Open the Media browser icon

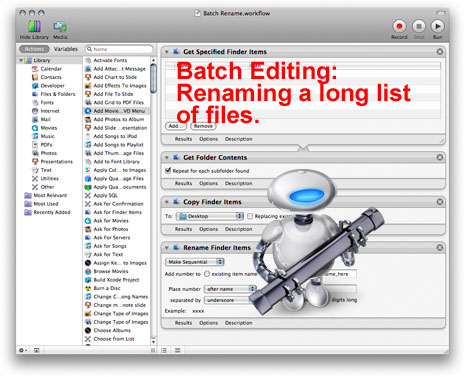(x=60, y=27)
